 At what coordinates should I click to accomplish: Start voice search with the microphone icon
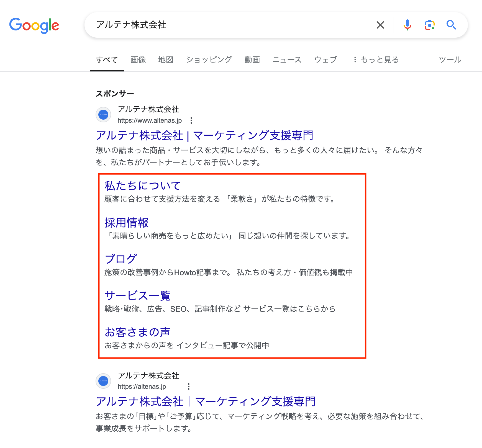407,25
